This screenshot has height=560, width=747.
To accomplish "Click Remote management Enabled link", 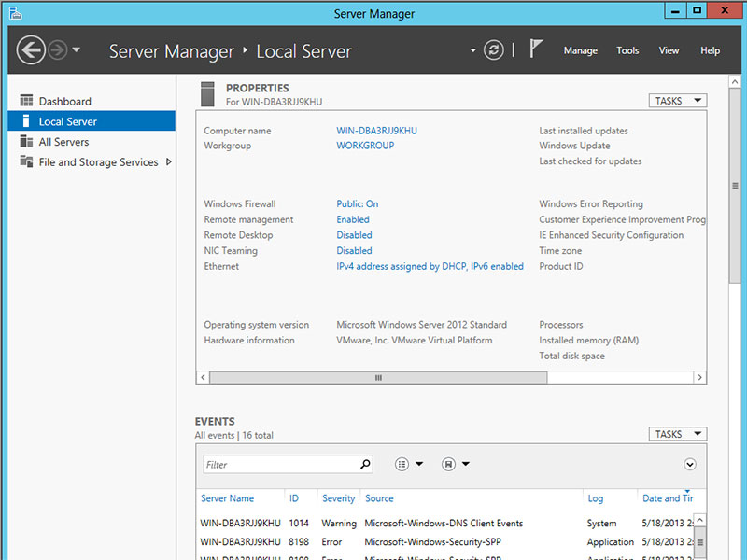I will point(353,219).
